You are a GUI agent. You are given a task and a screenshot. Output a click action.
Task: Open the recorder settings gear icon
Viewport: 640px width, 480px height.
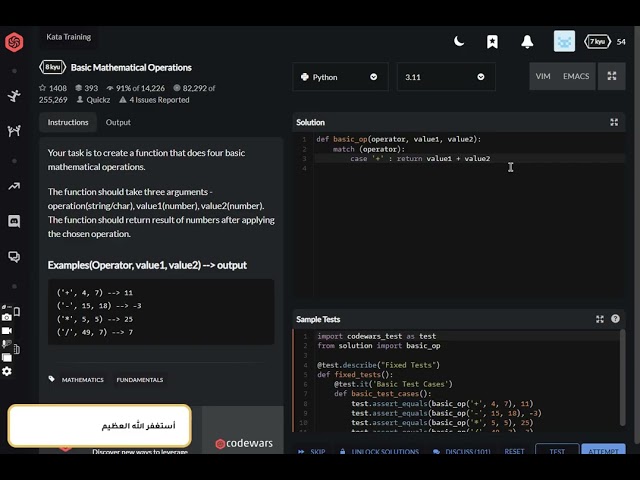pos(7,371)
